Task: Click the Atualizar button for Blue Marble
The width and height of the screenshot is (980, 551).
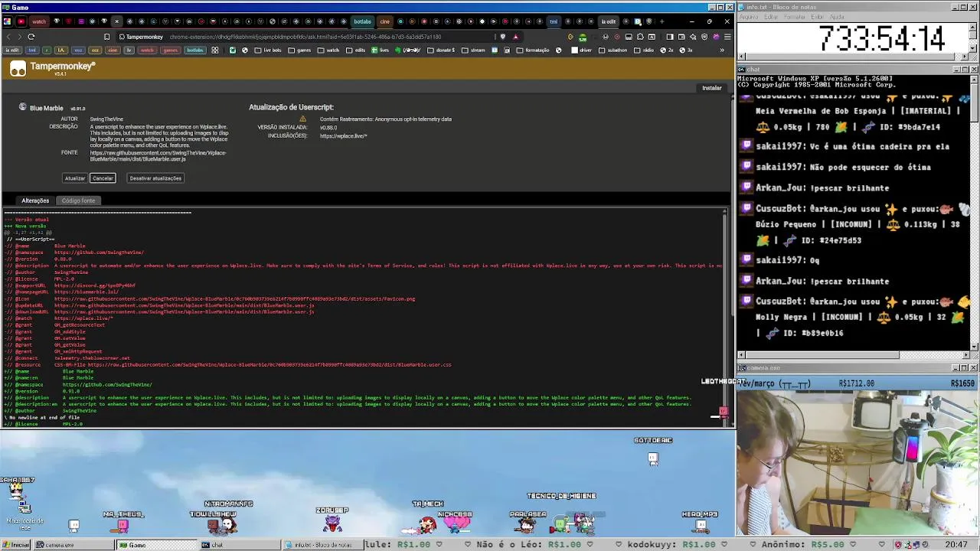Action: tap(74, 178)
